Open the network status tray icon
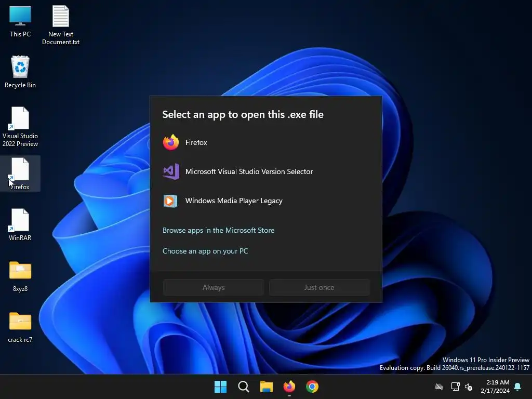This screenshot has width=532, height=399. pyautogui.click(x=455, y=387)
